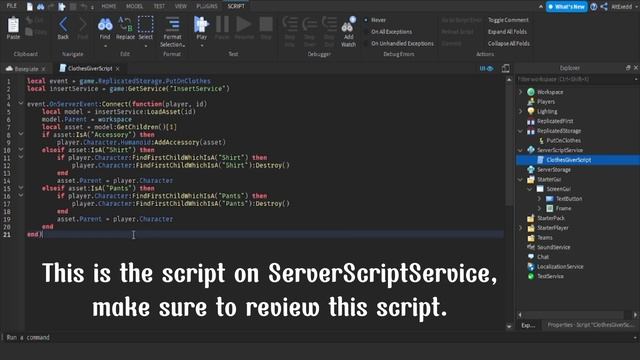Select the Lighting bulb icon in Explorer

point(531,111)
